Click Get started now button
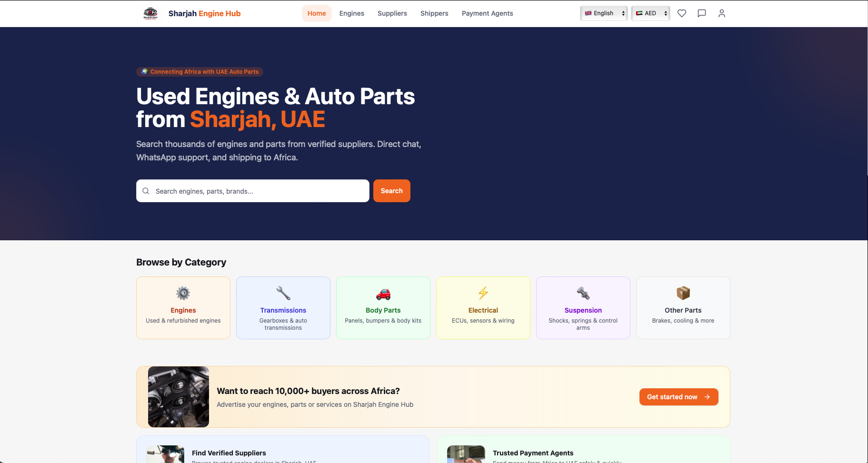868x463 pixels. coord(679,397)
